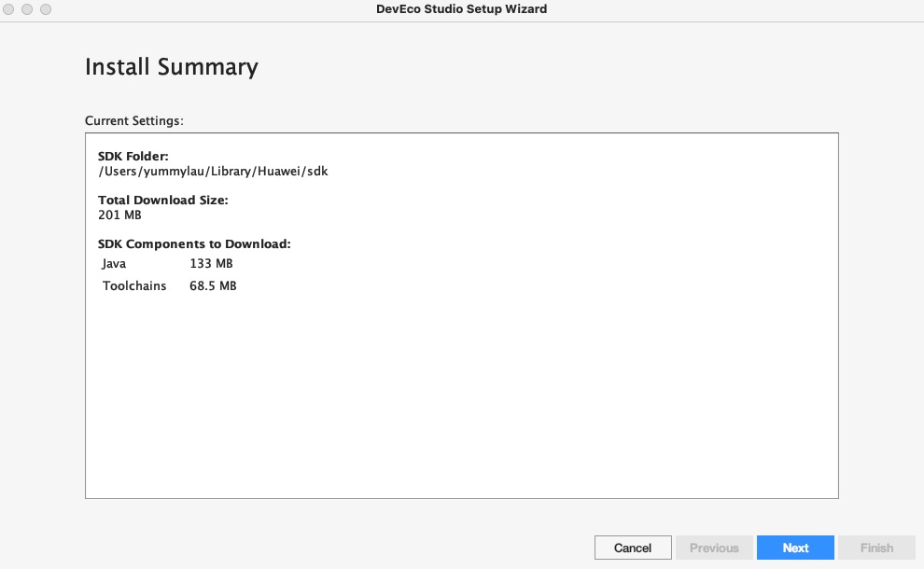Click the DevEco Studio Setup Wizard title
Image resolution: width=924 pixels, height=569 pixels.
tap(461, 8)
